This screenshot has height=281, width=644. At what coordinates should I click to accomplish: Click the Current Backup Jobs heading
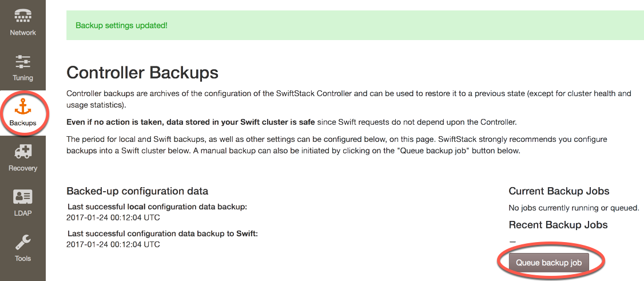coord(559,191)
